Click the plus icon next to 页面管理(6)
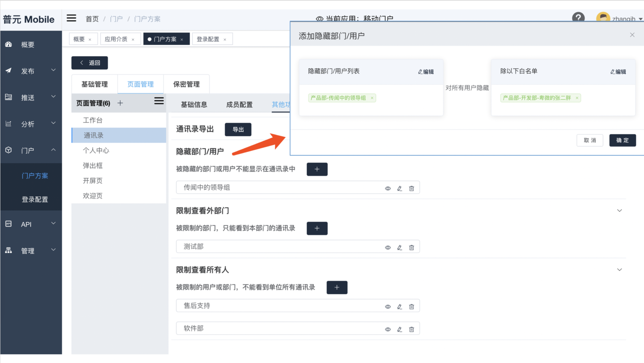Screen dimensions: 644x363 120,103
